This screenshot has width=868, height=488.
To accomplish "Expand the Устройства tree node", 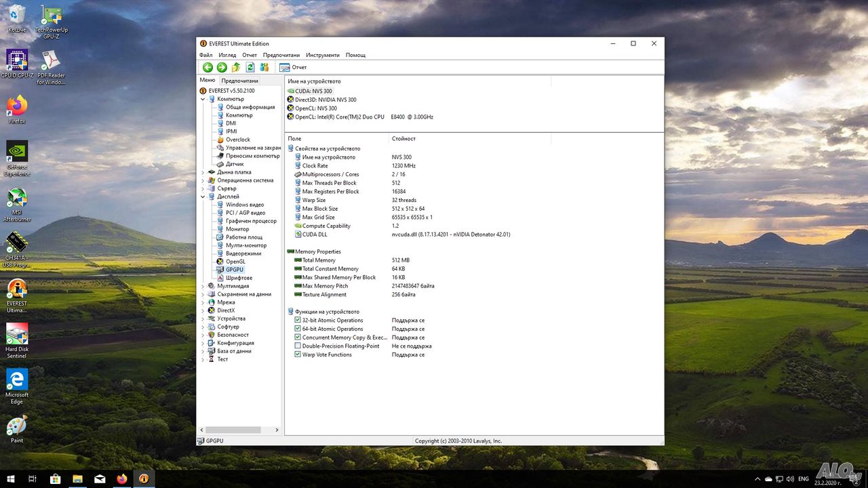I will click(203, 319).
